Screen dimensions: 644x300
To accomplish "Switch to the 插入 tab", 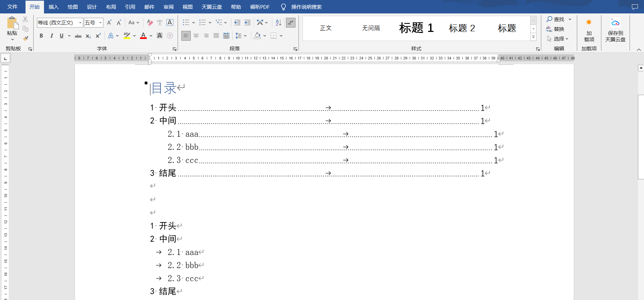I will coord(53,7).
